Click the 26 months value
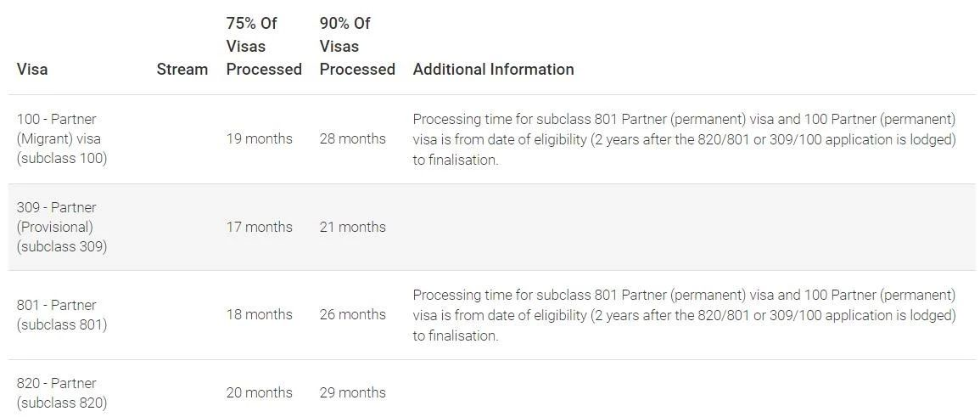This screenshot has width=980, height=417. [x=352, y=314]
